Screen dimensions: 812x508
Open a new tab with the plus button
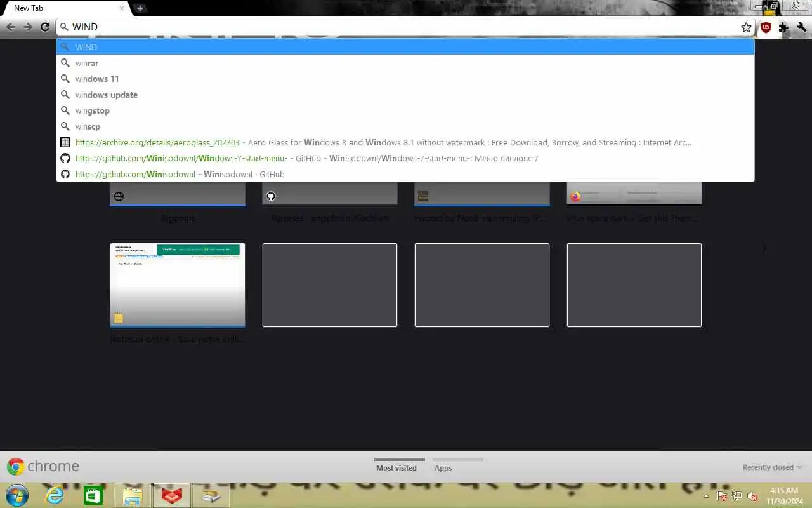(140, 8)
